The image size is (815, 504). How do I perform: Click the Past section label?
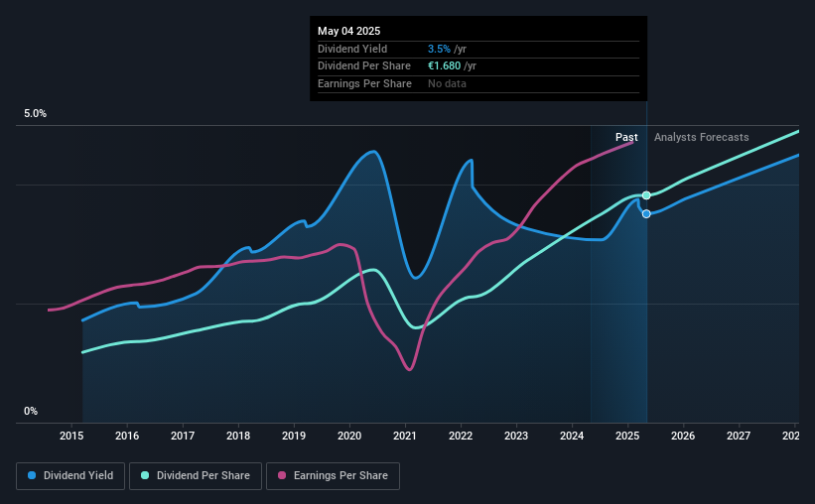(x=626, y=137)
